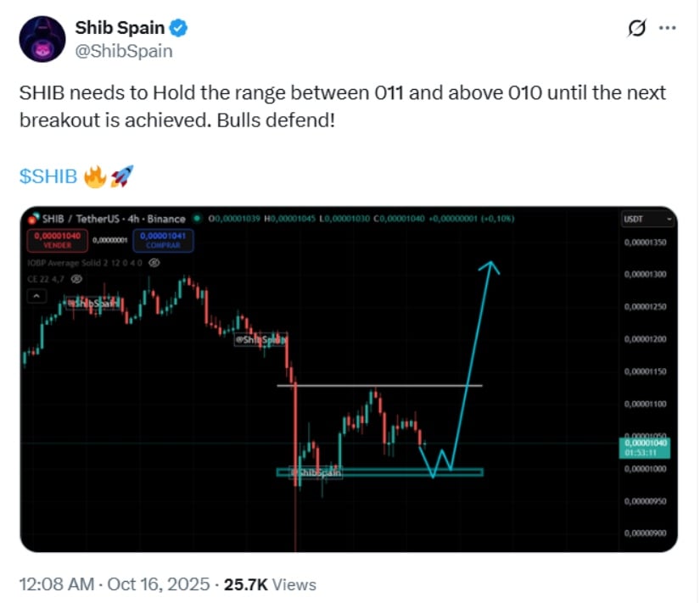Click the Shib Spain profile avatar
This screenshot has width=700, height=603.
tap(42, 38)
